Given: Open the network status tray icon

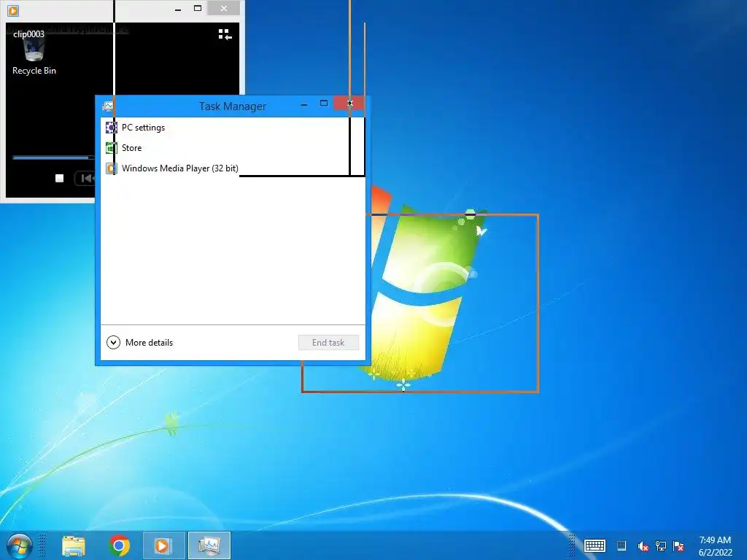Looking at the screenshot, I should (x=661, y=546).
